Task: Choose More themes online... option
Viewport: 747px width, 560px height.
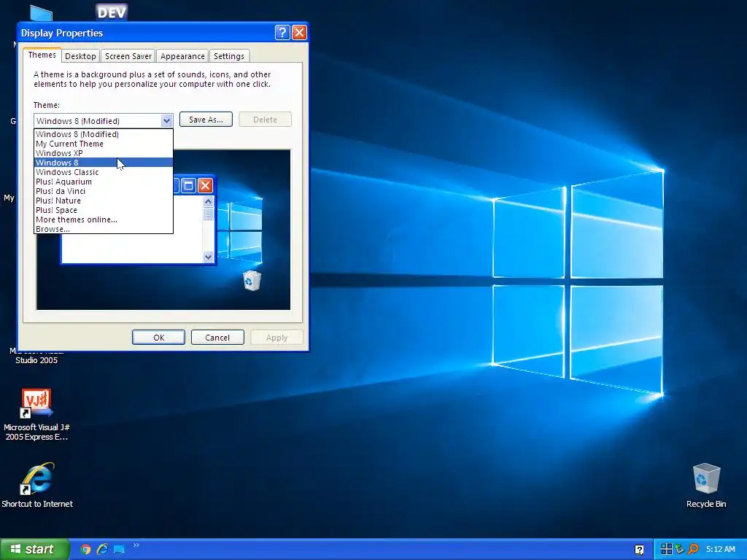Action: [104, 220]
